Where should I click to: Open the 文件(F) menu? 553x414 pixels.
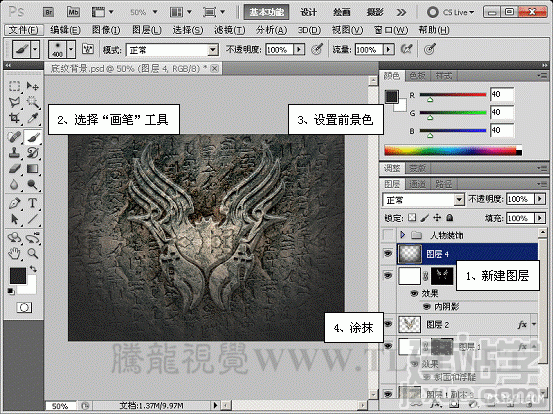(x=24, y=30)
